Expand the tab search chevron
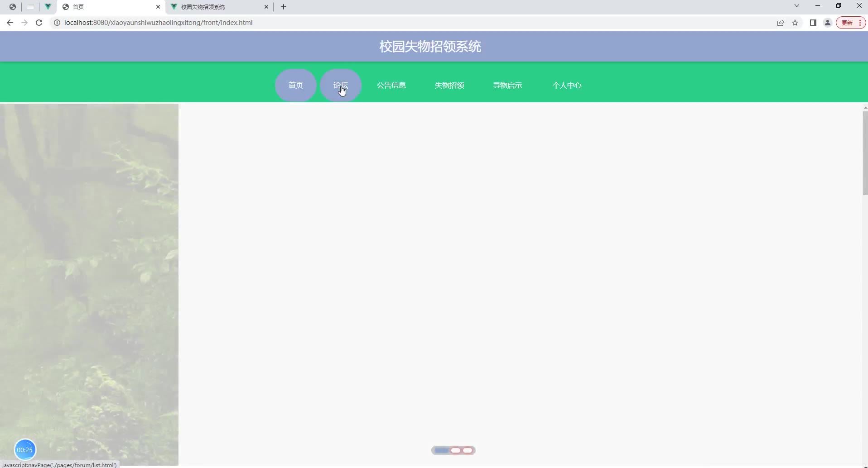 click(x=797, y=6)
